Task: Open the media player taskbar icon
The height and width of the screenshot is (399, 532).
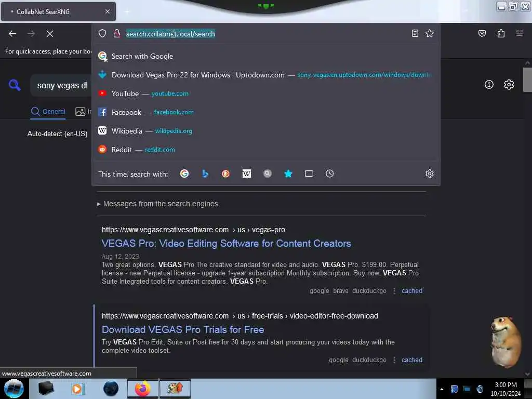Action: click(x=77, y=389)
